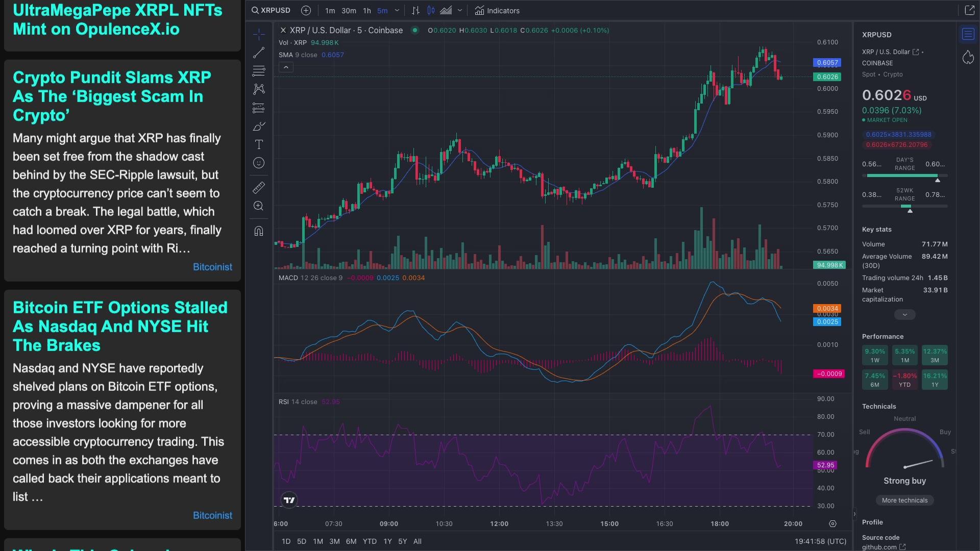Collapse the indicator legend chevron

tap(286, 67)
